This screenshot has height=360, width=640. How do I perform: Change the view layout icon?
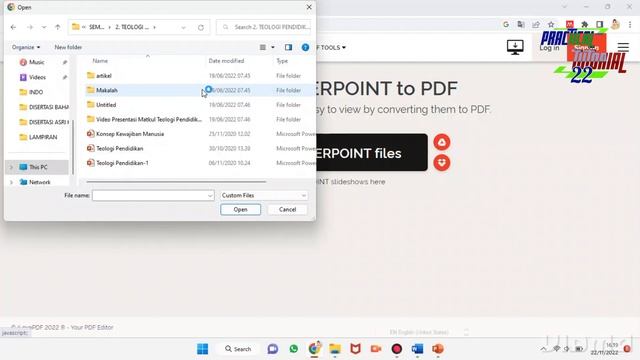[263, 47]
